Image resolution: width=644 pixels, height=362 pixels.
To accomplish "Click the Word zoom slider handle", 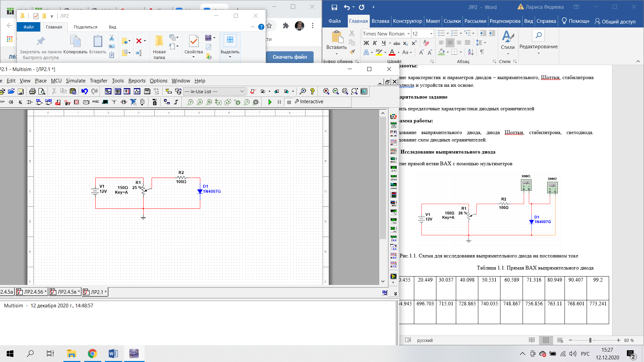I will 590,340.
